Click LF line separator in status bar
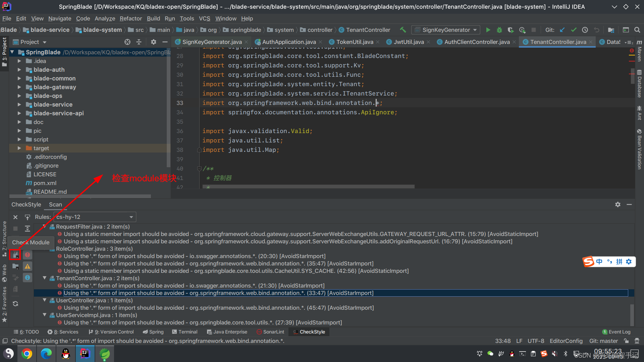Viewport: 644px width, 362px height. (519, 341)
